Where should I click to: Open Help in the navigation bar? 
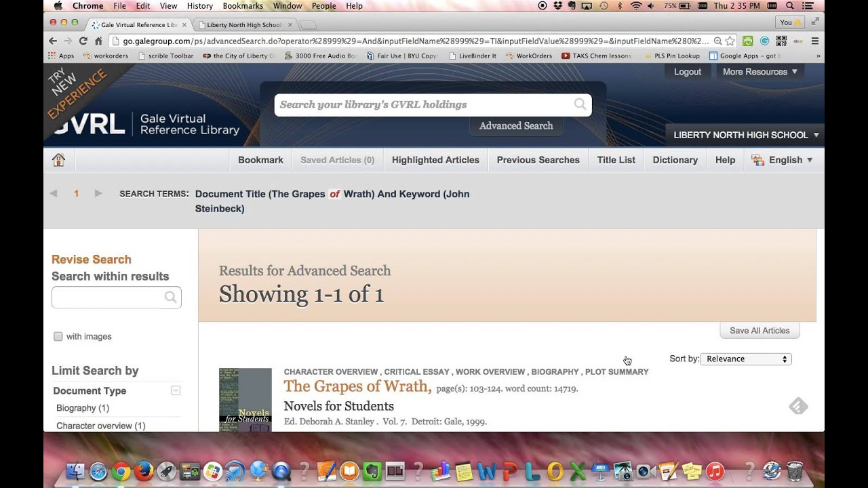tap(725, 160)
